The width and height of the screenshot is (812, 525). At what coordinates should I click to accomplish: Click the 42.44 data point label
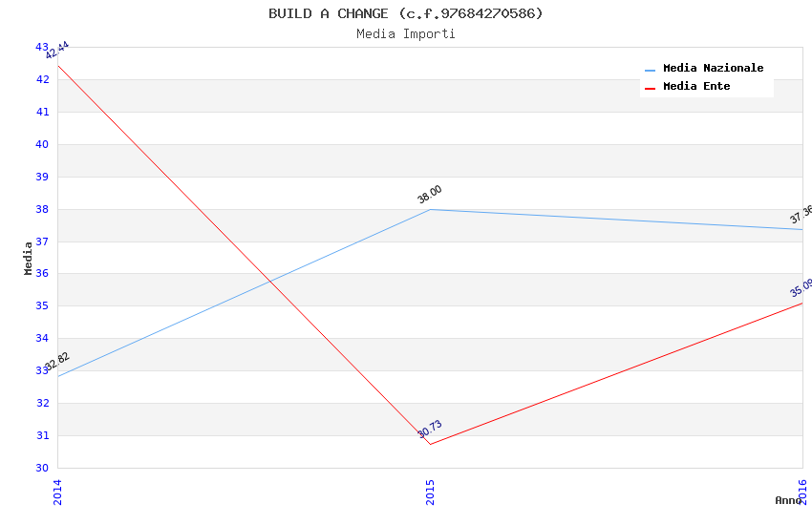tap(57, 51)
